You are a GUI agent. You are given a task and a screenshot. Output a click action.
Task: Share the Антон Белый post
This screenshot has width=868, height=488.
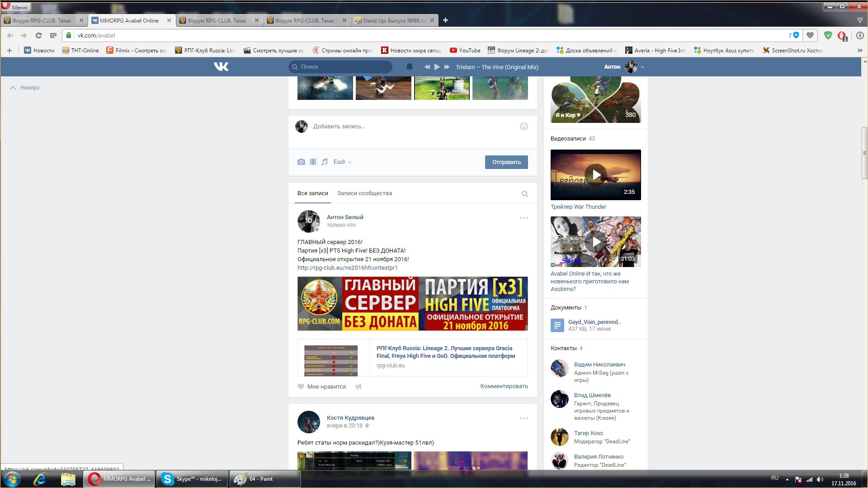(x=359, y=387)
